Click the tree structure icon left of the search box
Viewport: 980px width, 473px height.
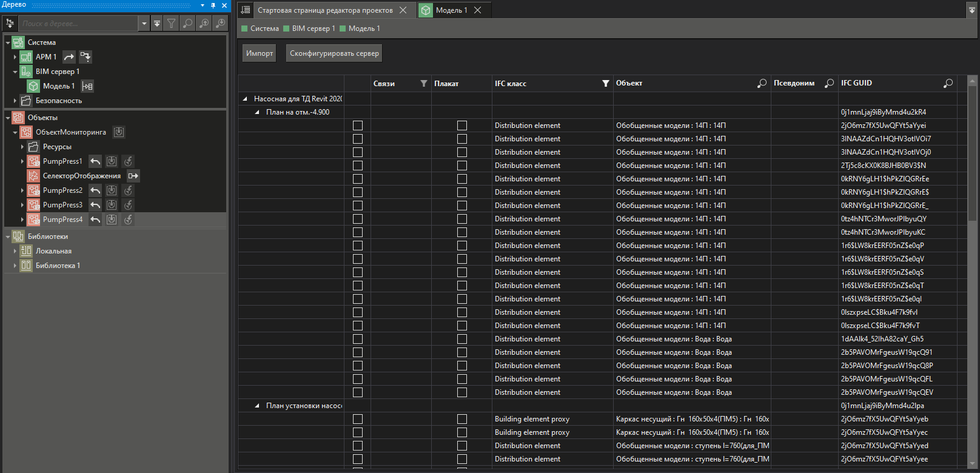tap(10, 24)
